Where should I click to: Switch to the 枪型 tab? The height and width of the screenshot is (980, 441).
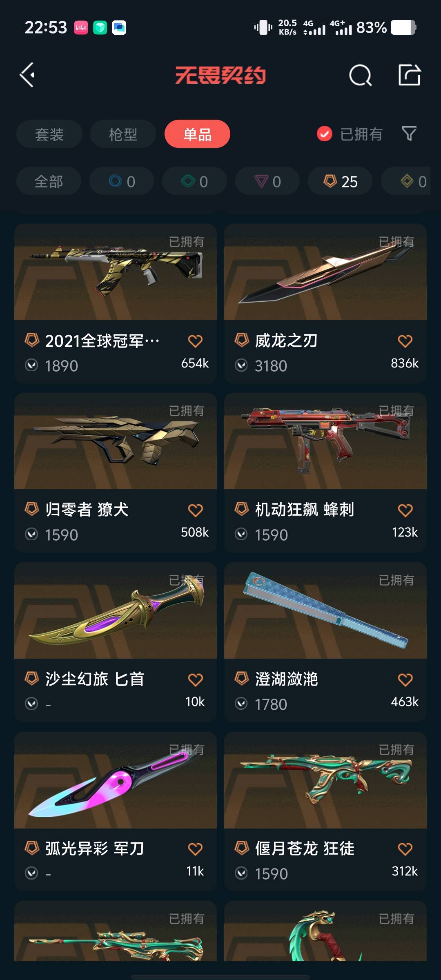coord(123,134)
